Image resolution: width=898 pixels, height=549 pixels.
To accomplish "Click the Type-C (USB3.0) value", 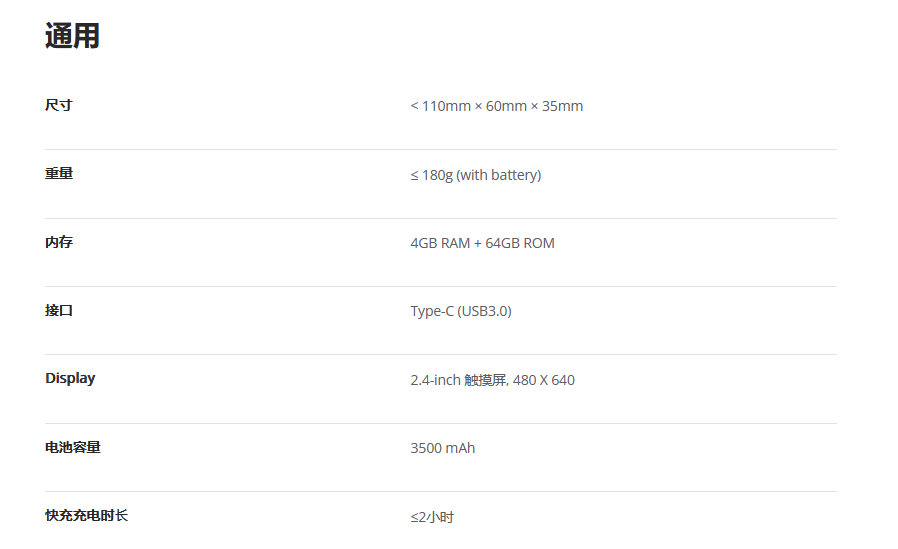I will (x=461, y=311).
